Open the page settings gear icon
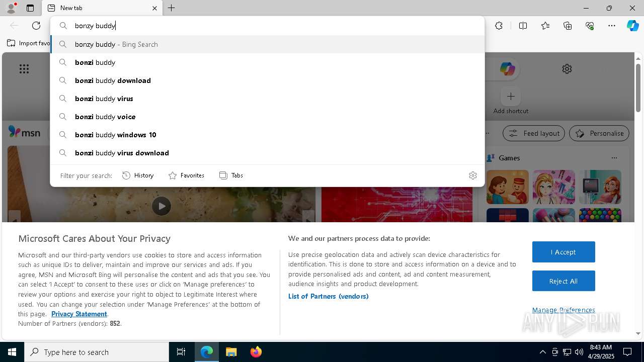This screenshot has height=362, width=644. point(567,69)
